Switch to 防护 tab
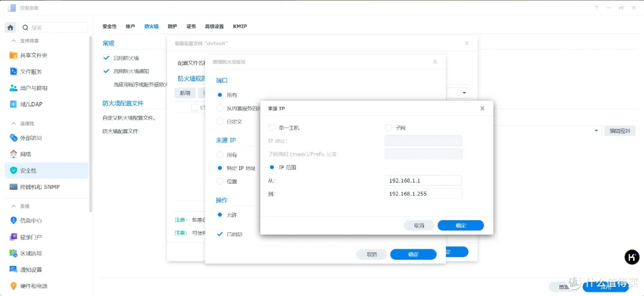644x296 pixels. point(172,26)
